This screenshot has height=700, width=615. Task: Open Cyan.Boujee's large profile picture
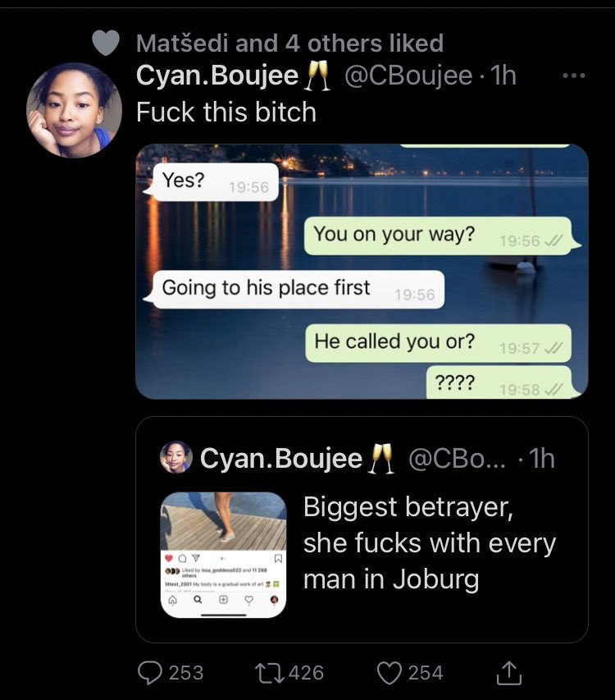(74, 110)
